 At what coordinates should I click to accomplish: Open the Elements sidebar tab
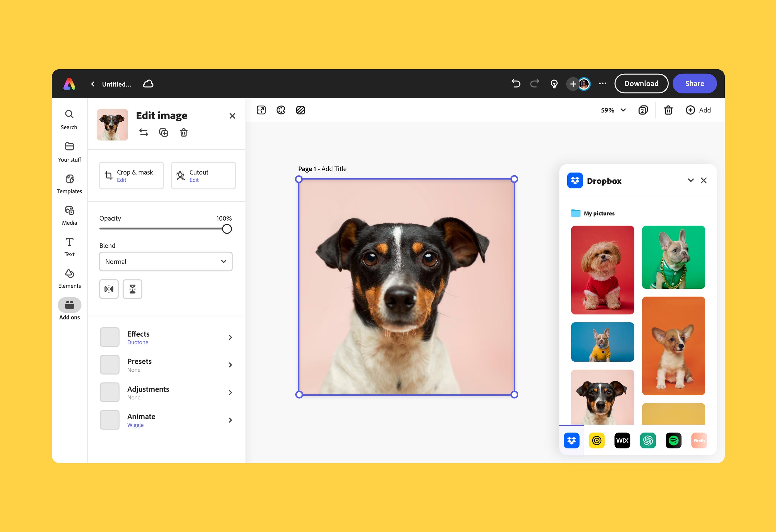[x=70, y=279]
